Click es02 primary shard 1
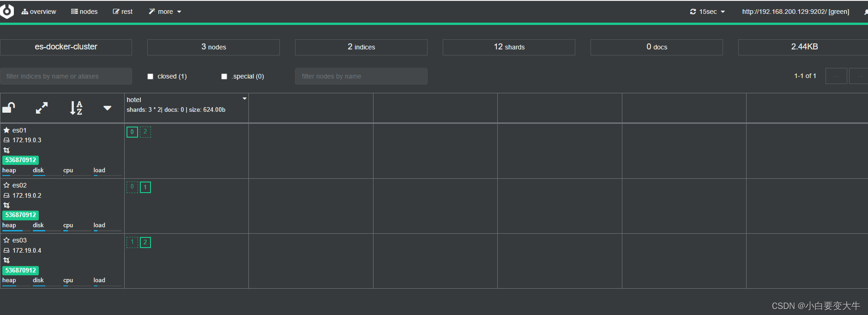 (145, 187)
